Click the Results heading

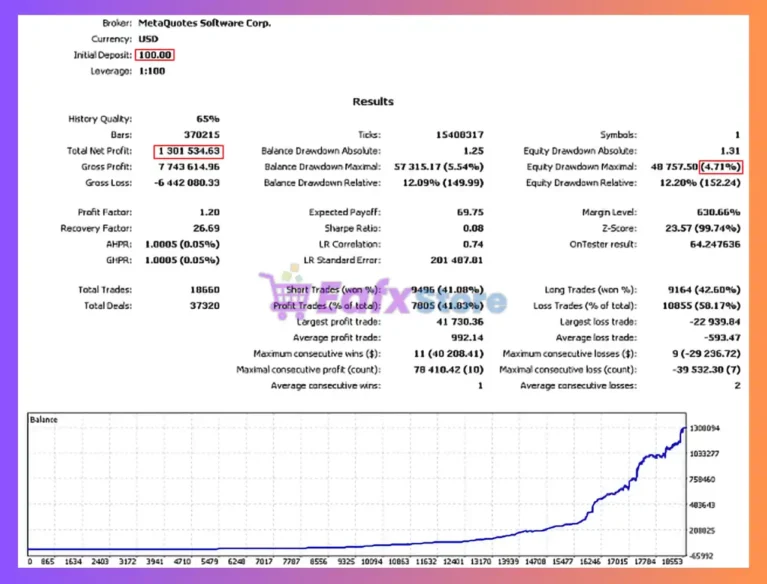373,101
